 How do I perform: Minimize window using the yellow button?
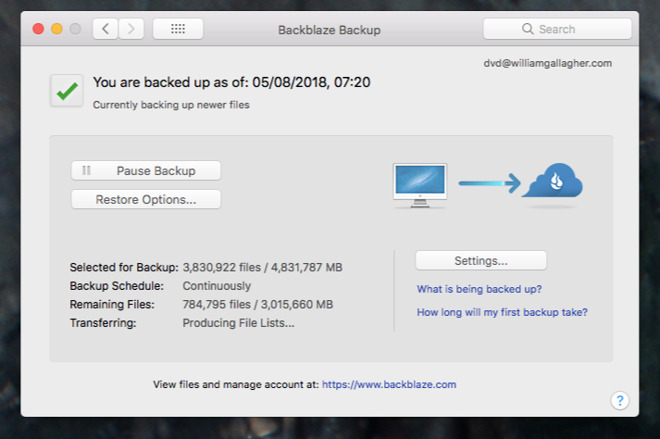57,29
